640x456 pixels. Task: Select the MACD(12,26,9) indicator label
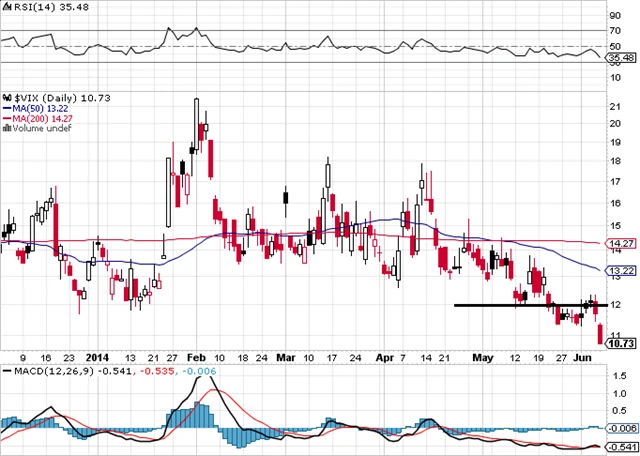click(x=39, y=372)
